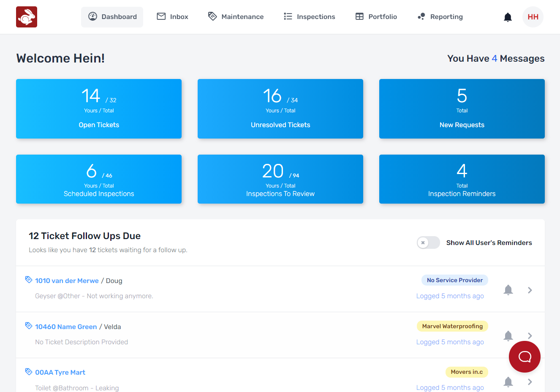Expand the 1010 van der Merwe ticket chevron

pyautogui.click(x=530, y=290)
